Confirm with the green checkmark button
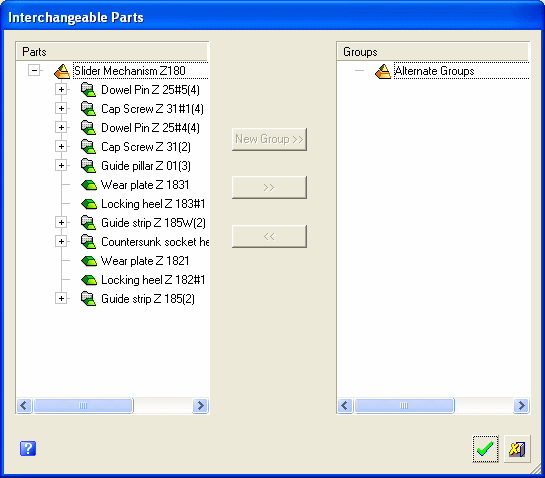The image size is (545, 478). (485, 449)
